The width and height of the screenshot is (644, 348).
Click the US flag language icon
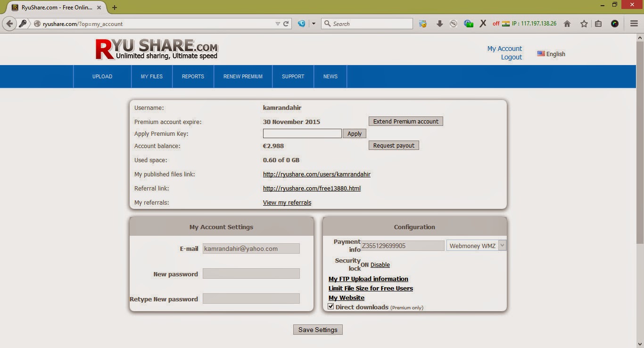541,54
